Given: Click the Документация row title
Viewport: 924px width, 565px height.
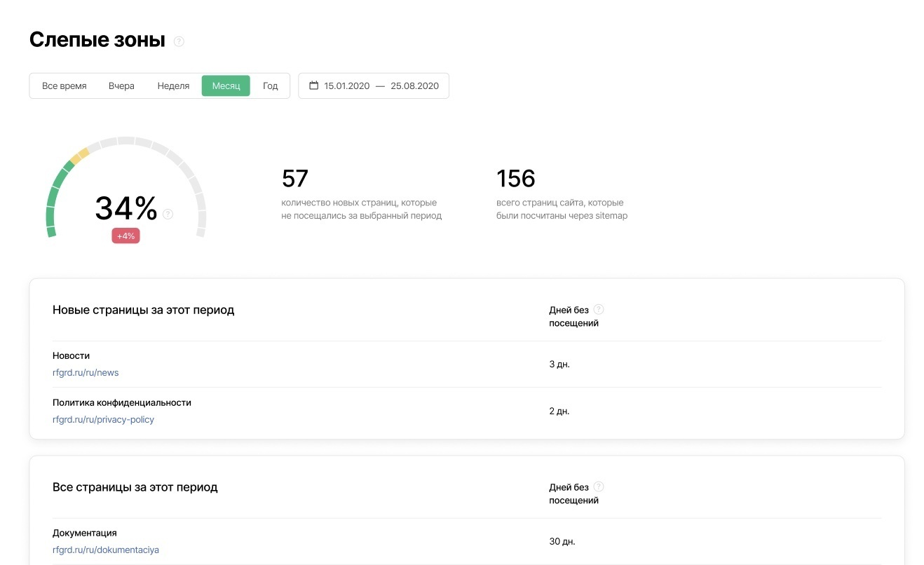Looking at the screenshot, I should 85,533.
